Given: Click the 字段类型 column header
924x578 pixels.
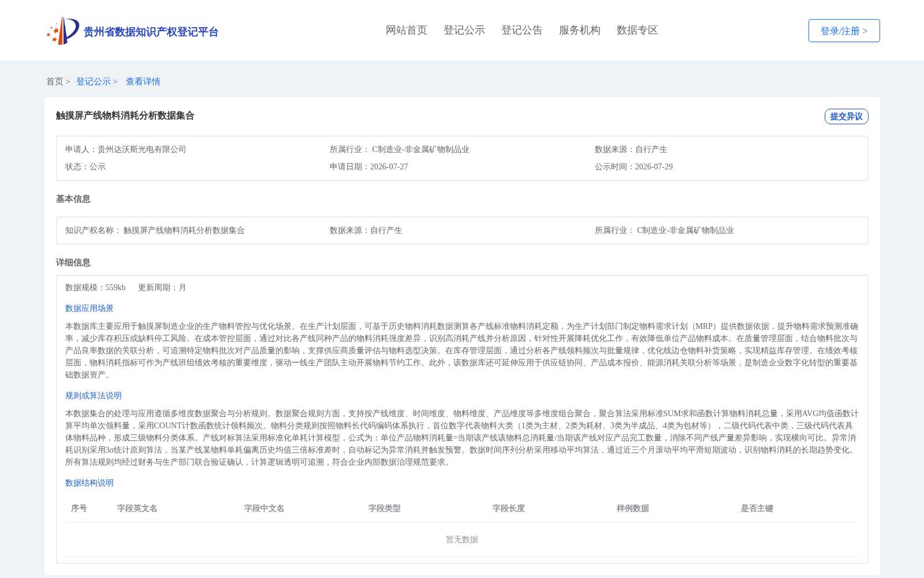Looking at the screenshot, I should point(385,508).
